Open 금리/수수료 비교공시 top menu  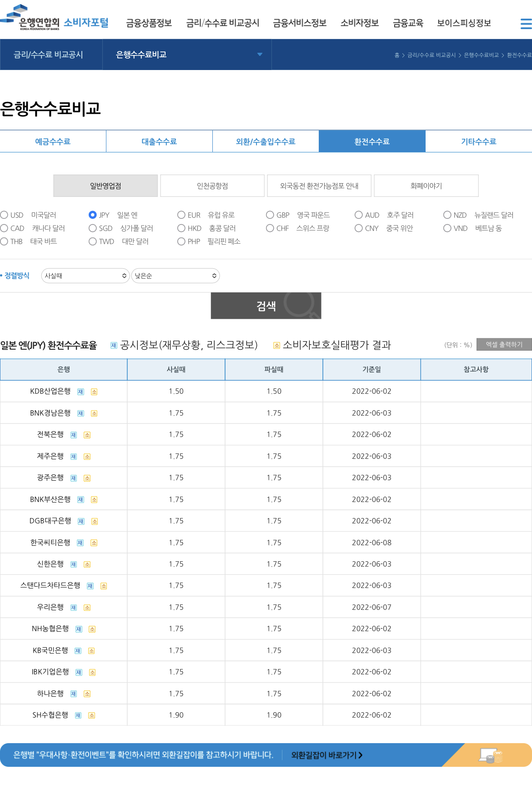pos(223,23)
